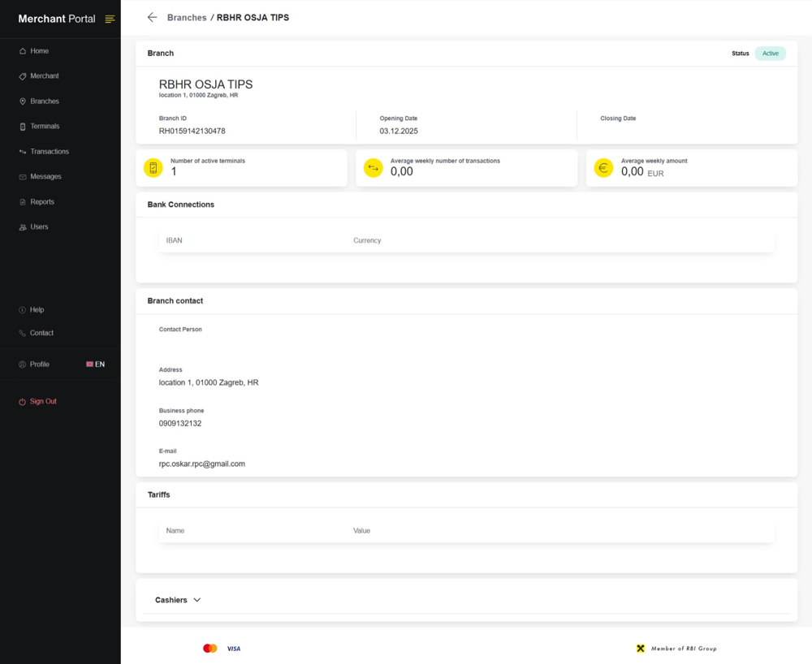Click the yellow active terminals icon
This screenshot has height=664, width=812.
(153, 168)
